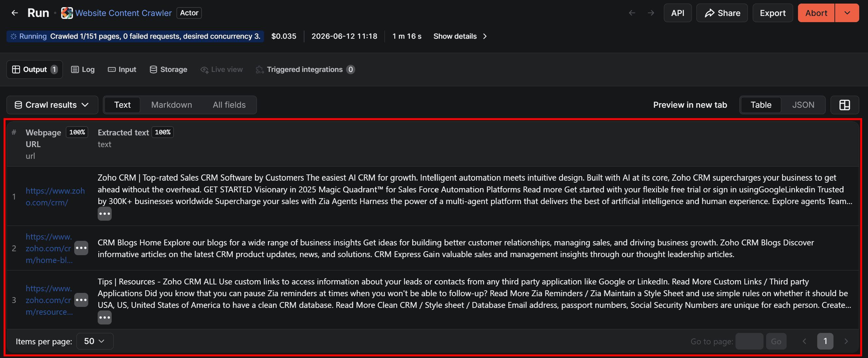The image size is (868, 358).
Task: Click the Go page button
Action: 776,341
